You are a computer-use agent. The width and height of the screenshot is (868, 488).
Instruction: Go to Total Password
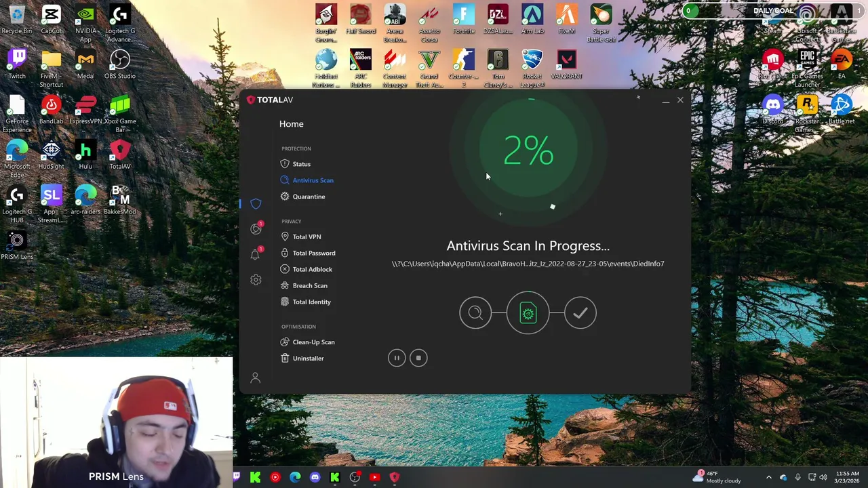tap(308, 253)
